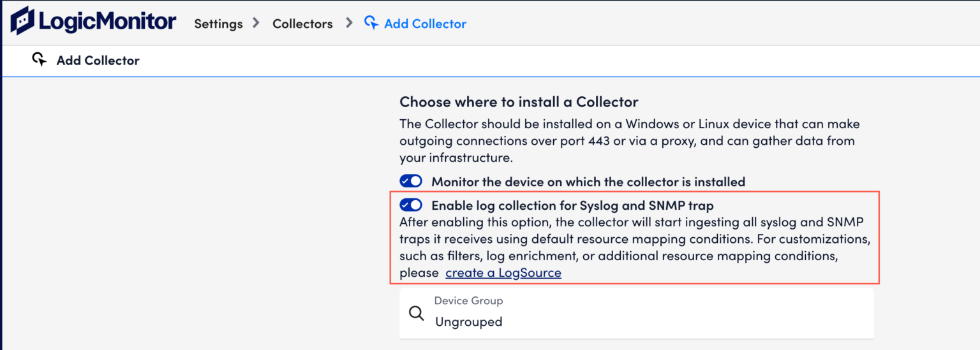Click the Choose where to install heading
Screen dimensions: 980x350
(519, 101)
